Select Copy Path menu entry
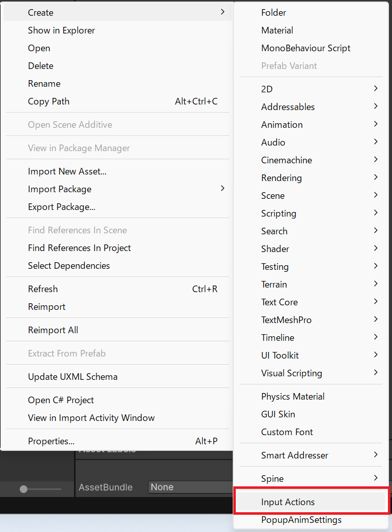This screenshot has height=532, width=392. click(x=49, y=101)
